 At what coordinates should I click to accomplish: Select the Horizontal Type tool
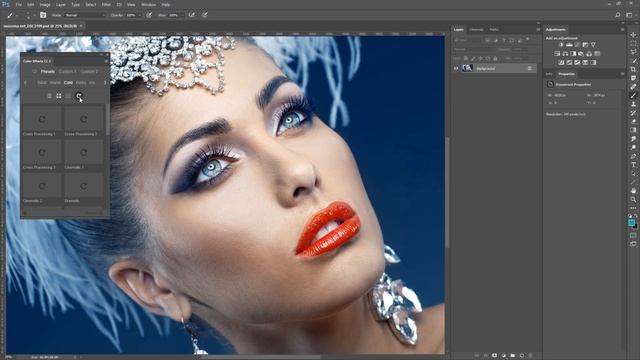pyautogui.click(x=633, y=165)
